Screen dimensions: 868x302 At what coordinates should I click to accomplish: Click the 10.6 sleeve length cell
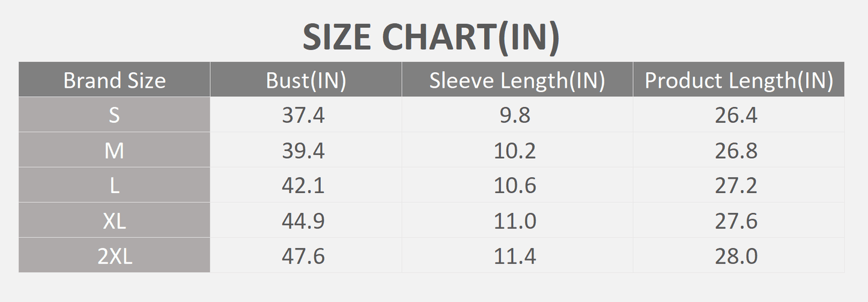(x=517, y=185)
